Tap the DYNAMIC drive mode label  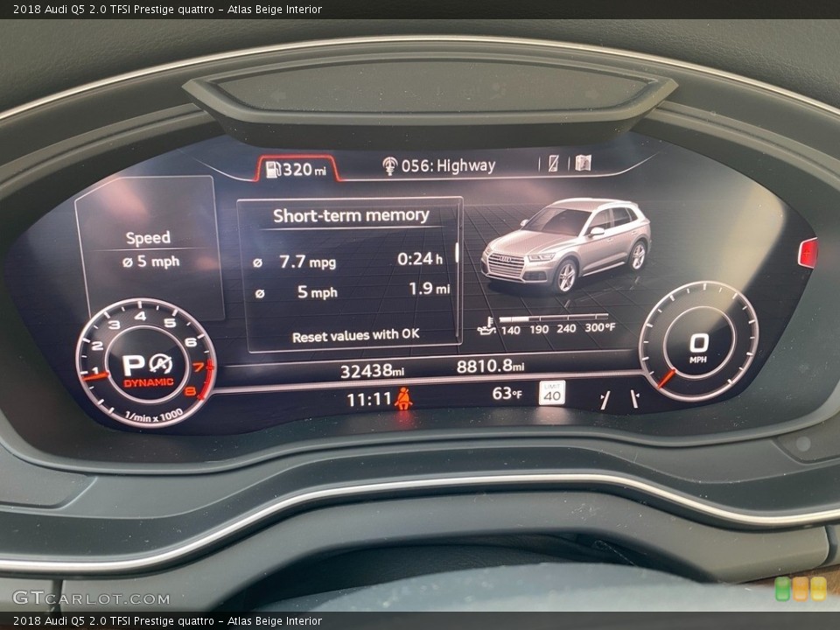pos(149,382)
